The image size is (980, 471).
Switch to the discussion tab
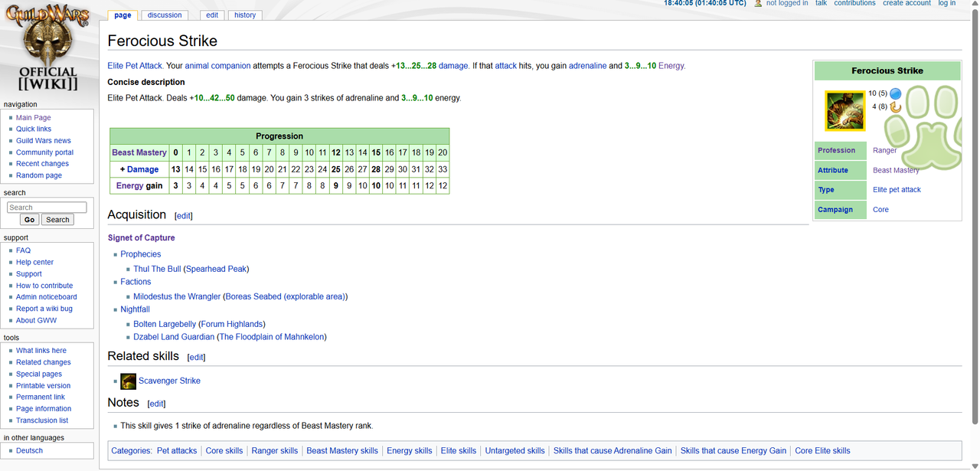coord(165,15)
